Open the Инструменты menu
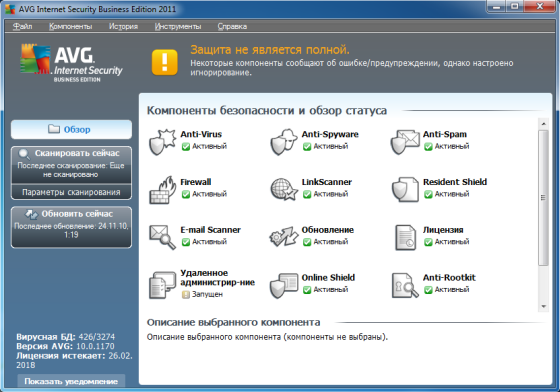Viewport: 560px width, 392px height. click(178, 26)
